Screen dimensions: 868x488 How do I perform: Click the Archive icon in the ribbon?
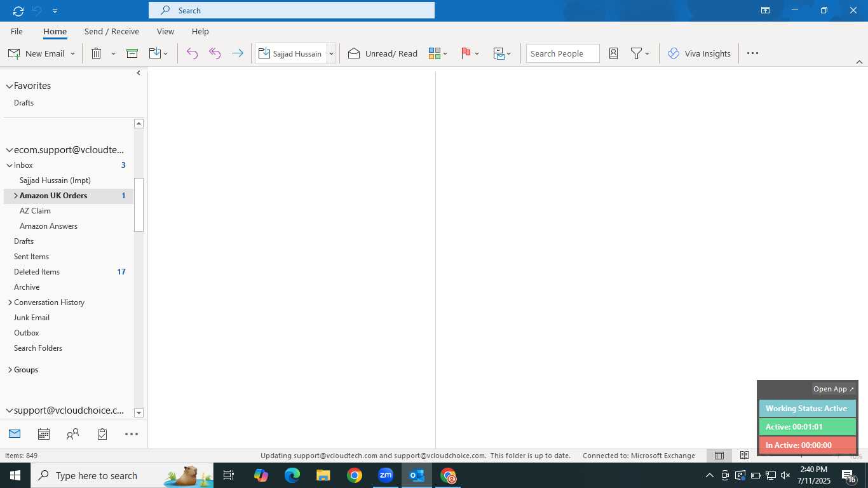point(132,53)
